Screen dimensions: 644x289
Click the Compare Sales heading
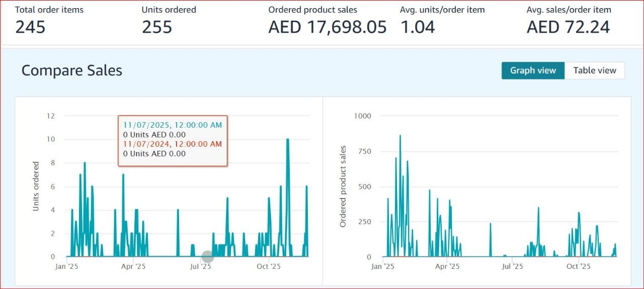72,70
